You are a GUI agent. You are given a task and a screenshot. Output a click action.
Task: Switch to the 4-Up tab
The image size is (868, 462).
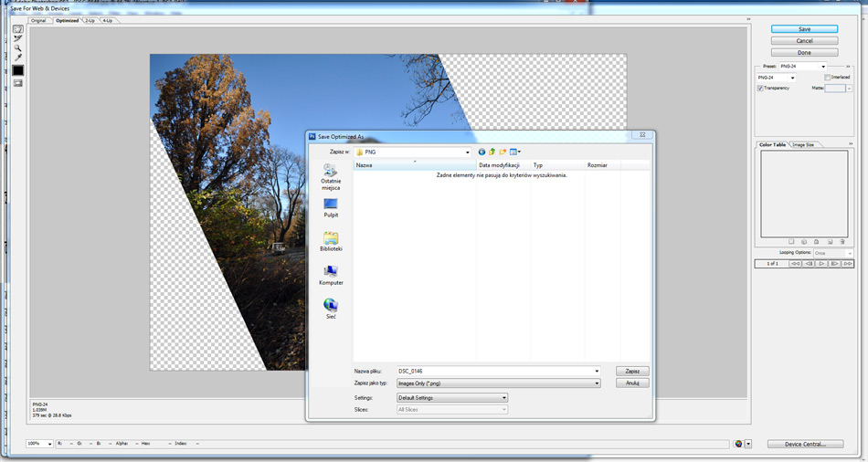click(x=107, y=20)
